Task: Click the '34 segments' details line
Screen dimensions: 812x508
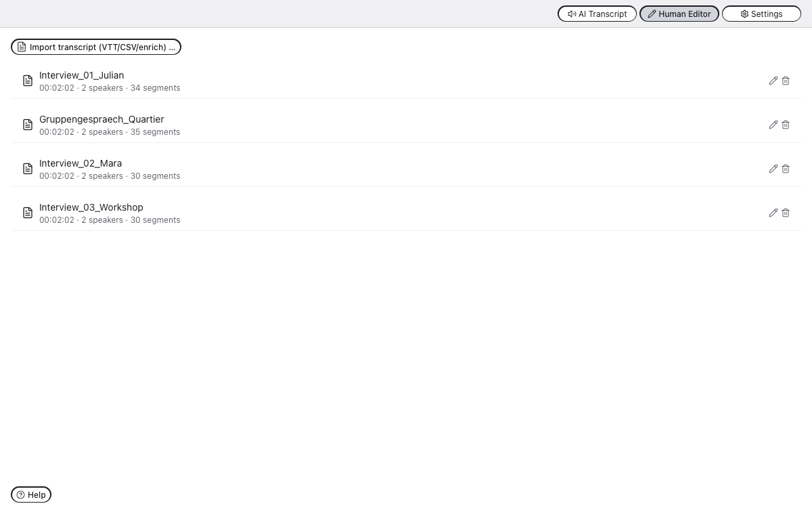Action: click(x=110, y=88)
